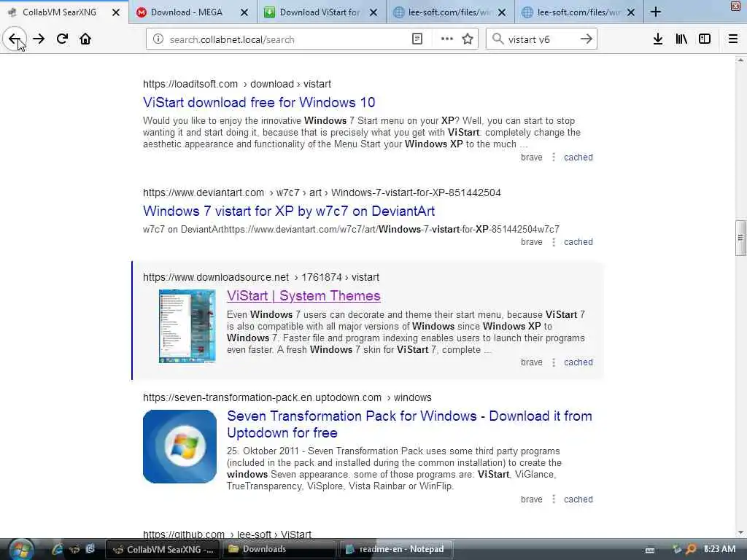Open cached copy of DeviantArt result
Image resolution: width=747 pixels, height=560 pixels.
[x=578, y=242]
